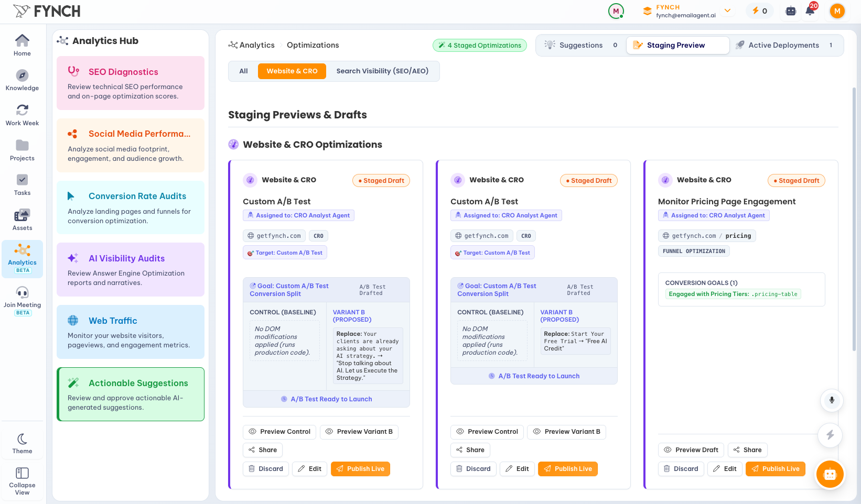Click Preview Control in first card
The image size is (861, 504).
[279, 432]
